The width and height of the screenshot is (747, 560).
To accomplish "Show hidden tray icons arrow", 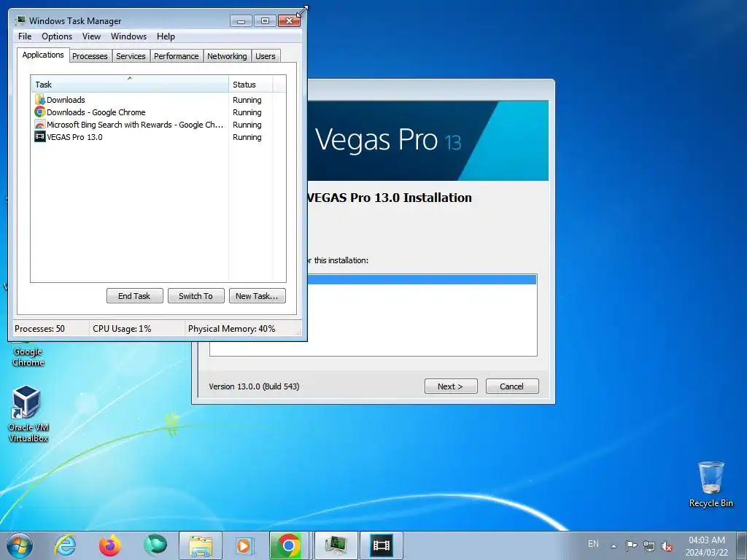I will pyautogui.click(x=614, y=546).
